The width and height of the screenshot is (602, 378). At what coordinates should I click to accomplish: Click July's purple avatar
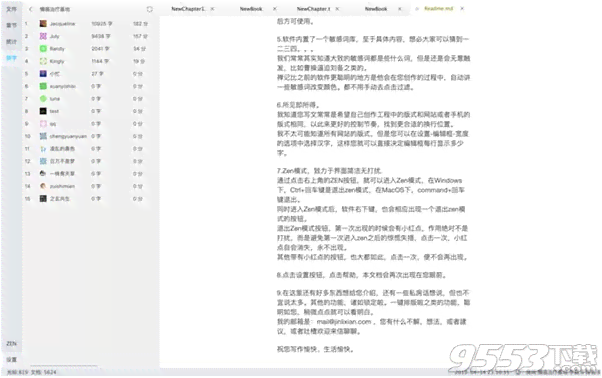coord(43,36)
